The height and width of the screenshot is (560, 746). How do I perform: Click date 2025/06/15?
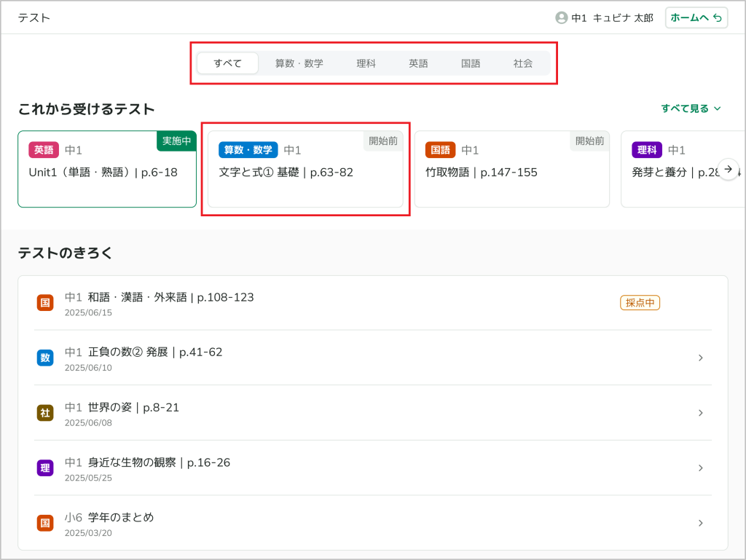pyautogui.click(x=88, y=313)
